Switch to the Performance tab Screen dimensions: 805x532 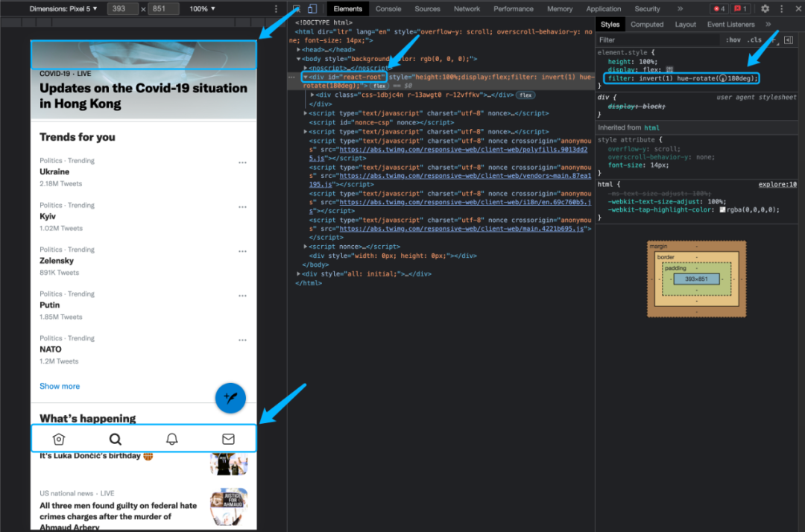514,9
